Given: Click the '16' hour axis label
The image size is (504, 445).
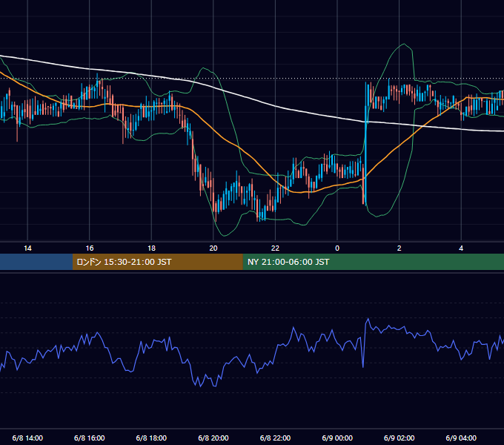Looking at the screenshot, I should [90, 248].
